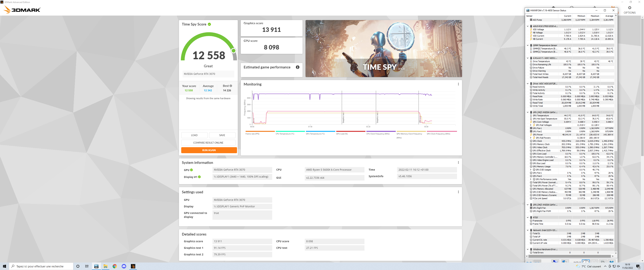Toggle CPU Clock Frequency chart legend
This screenshot has height=270, width=644.
click(x=378, y=134)
